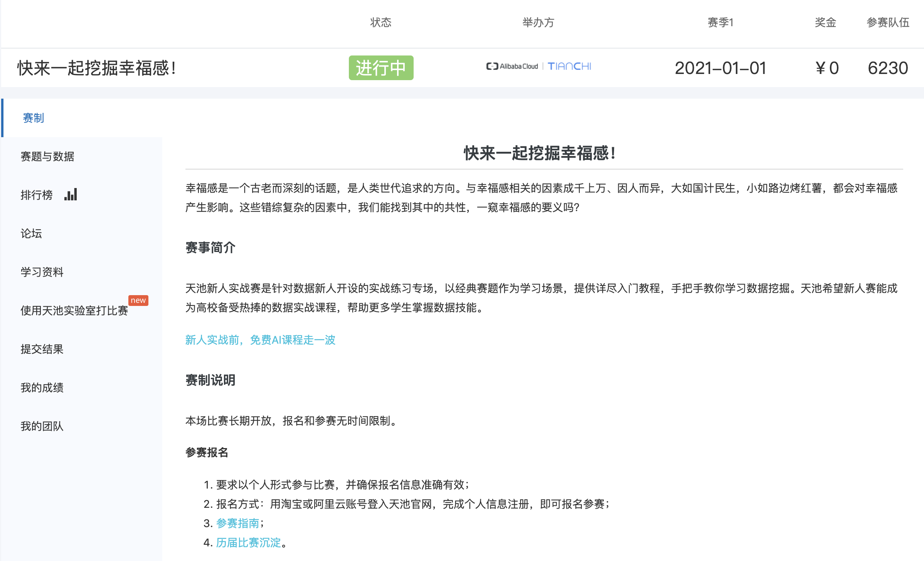The image size is (924, 561).
Task: Click the Alibaba Cloud logo
Action: (x=512, y=66)
